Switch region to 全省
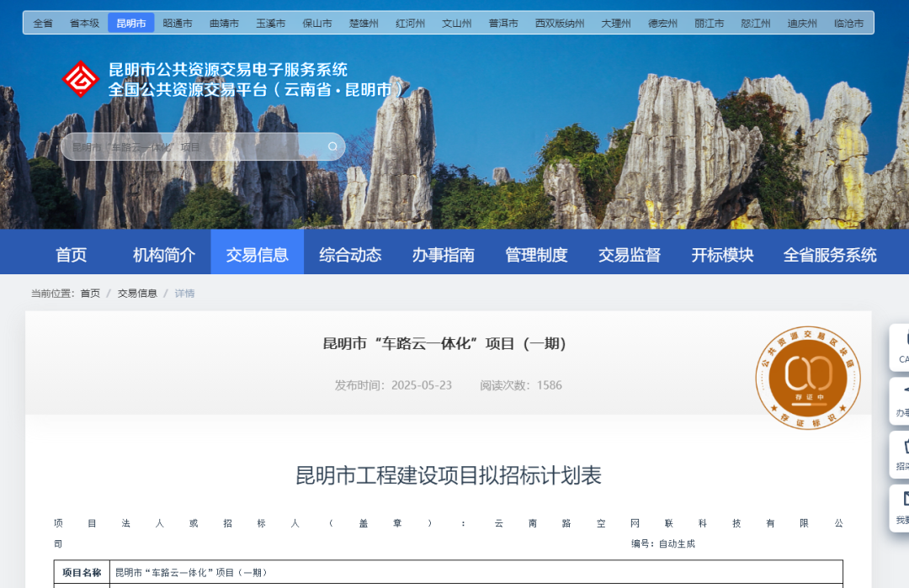 [43, 23]
